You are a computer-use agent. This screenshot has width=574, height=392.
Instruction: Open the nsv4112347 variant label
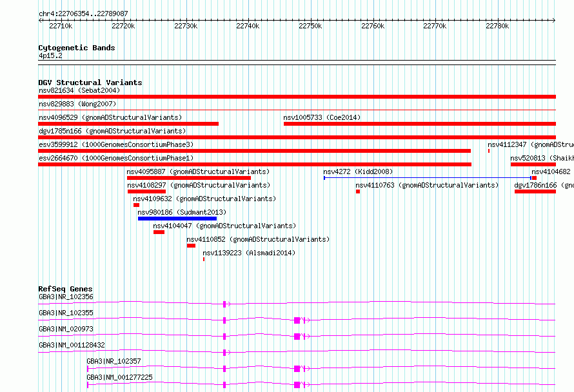pyautogui.click(x=531, y=144)
